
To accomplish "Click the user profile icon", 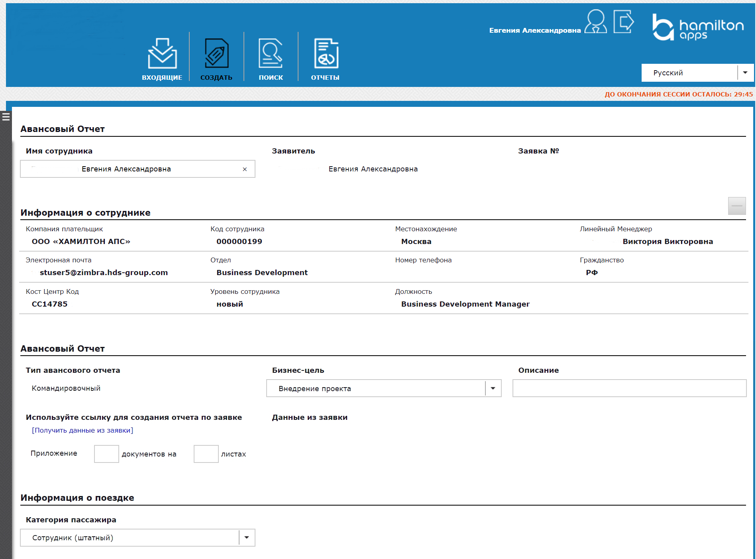I will point(596,22).
